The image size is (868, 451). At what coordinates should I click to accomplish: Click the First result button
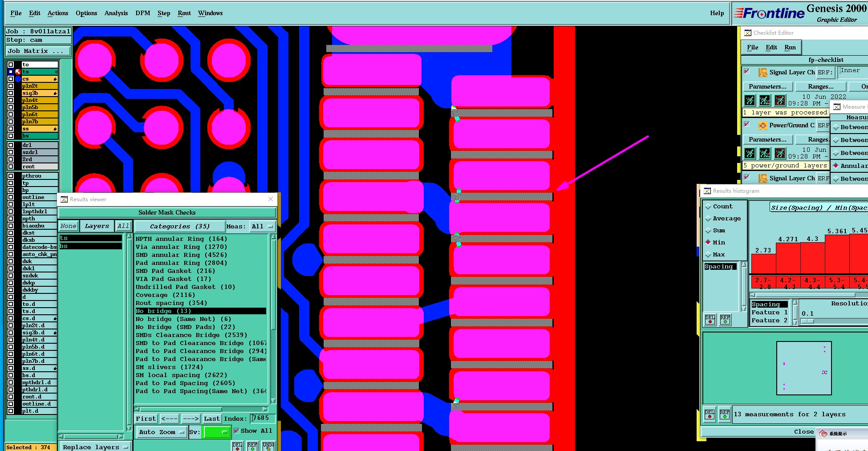(146, 418)
